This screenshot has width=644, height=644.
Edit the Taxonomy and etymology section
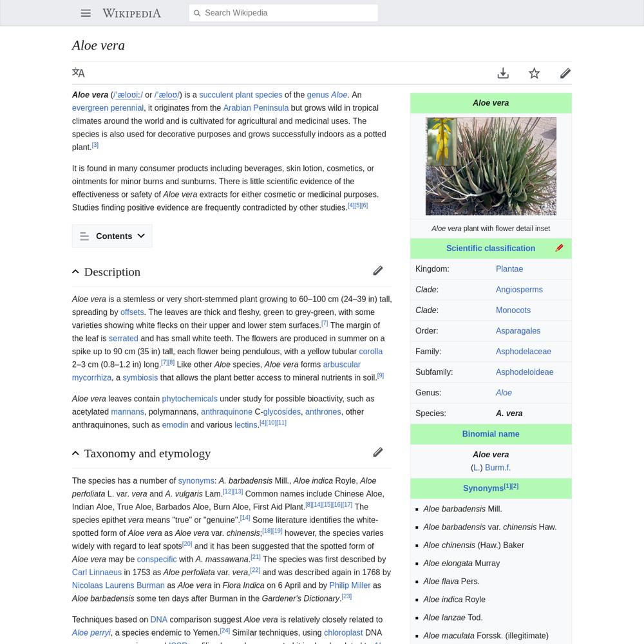point(378,453)
